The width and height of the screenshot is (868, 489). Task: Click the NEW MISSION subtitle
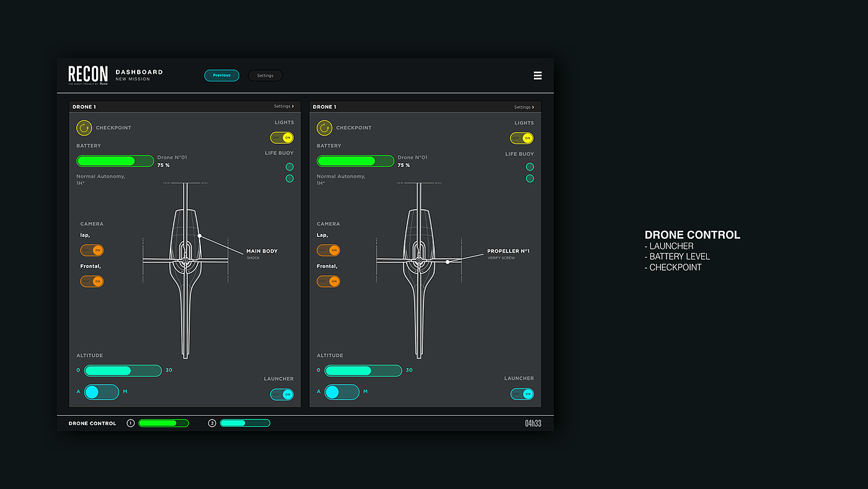(x=133, y=79)
